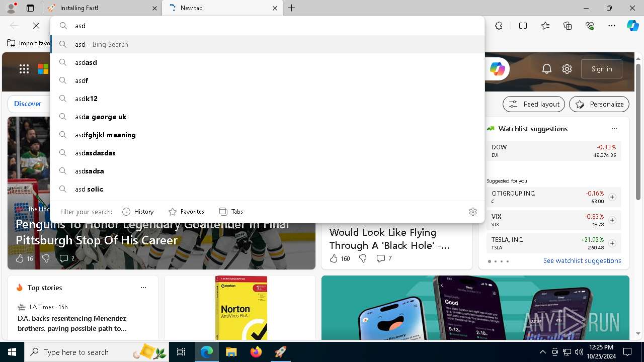Click the Sign in button
This screenshot has width=644, height=362.
(602, 69)
